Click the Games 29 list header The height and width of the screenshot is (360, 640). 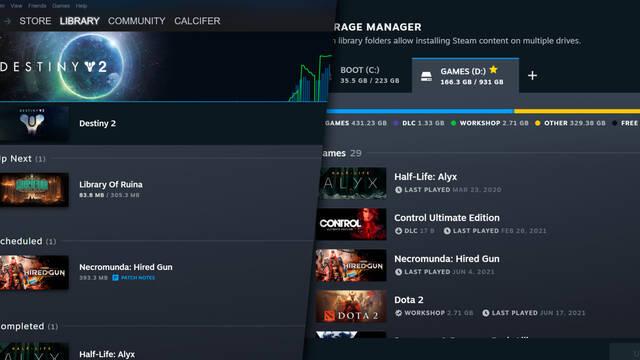click(341, 153)
